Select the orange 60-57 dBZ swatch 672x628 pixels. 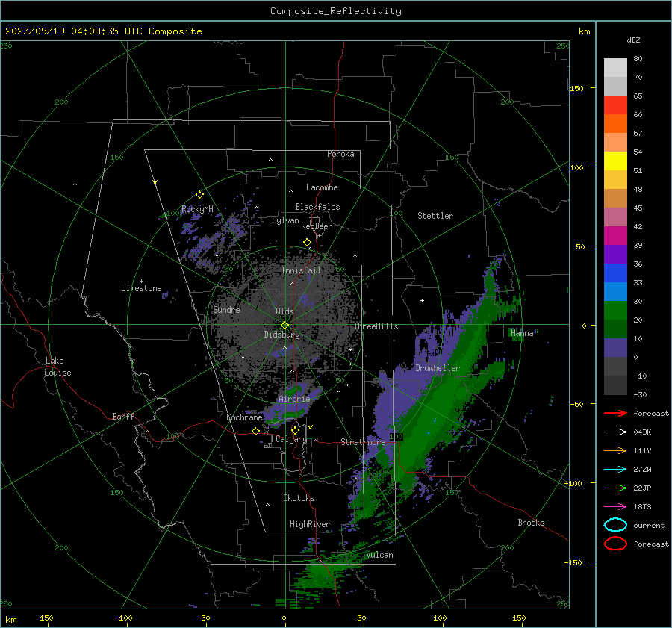(615, 124)
